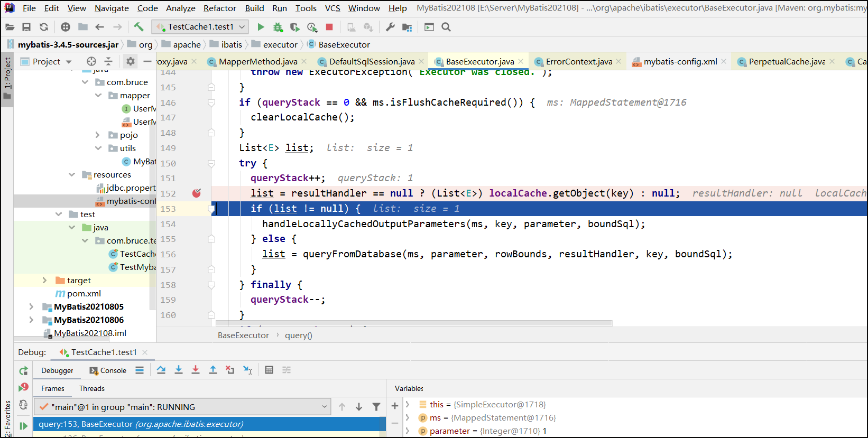Image resolution: width=868 pixels, height=438 pixels.
Task: Open Project Structure icon
Action: coord(407,27)
